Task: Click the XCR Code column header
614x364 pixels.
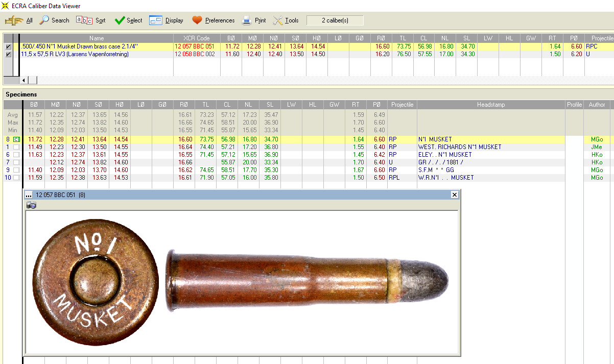Action: click(197, 38)
